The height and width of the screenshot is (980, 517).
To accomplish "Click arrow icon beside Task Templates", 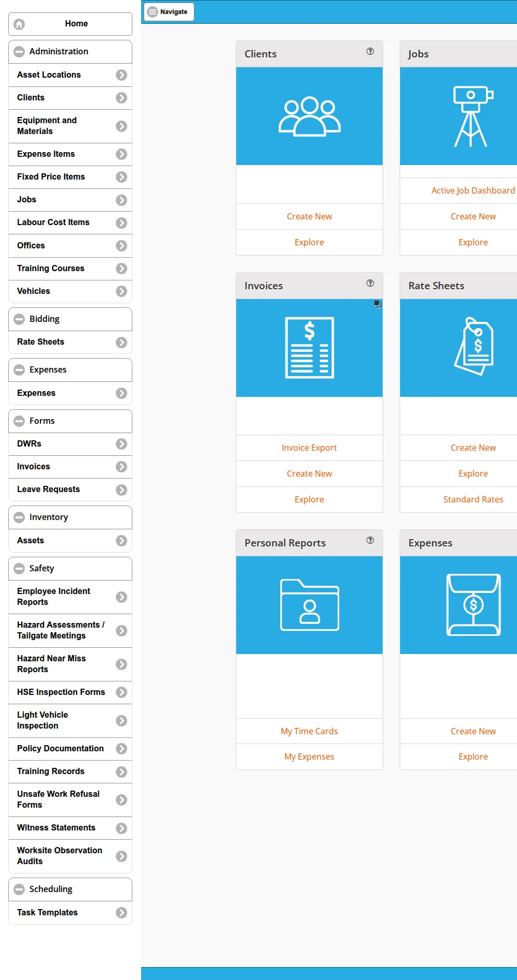I will click(121, 913).
